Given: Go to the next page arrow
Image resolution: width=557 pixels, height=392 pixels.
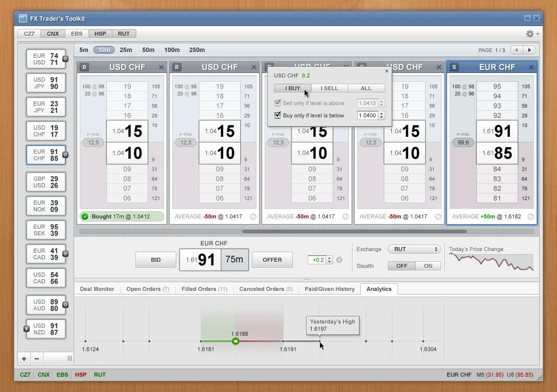Looking at the screenshot, I should (529, 50).
